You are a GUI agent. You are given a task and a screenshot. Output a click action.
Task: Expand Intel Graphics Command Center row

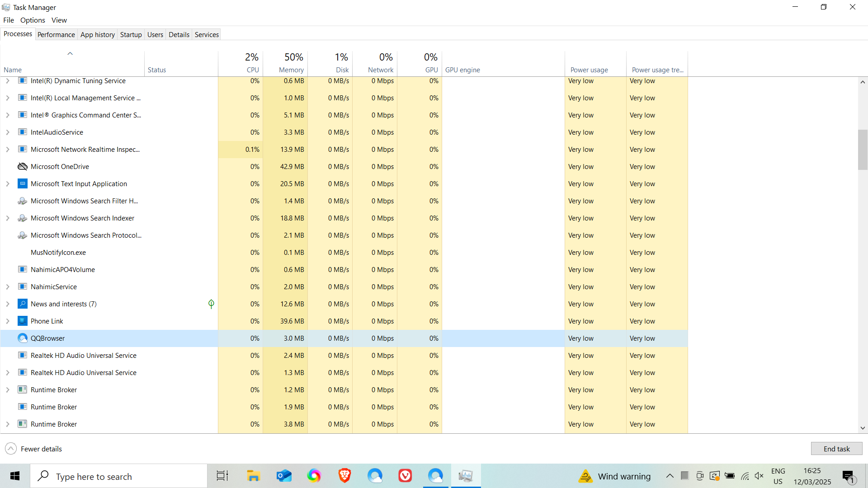tap(8, 115)
